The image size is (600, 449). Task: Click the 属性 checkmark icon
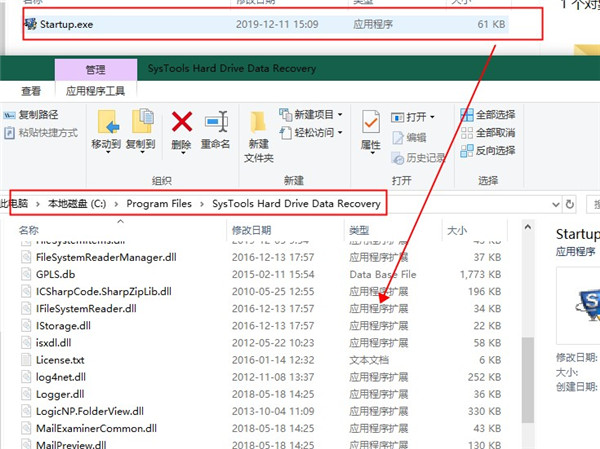pyautogui.click(x=371, y=122)
